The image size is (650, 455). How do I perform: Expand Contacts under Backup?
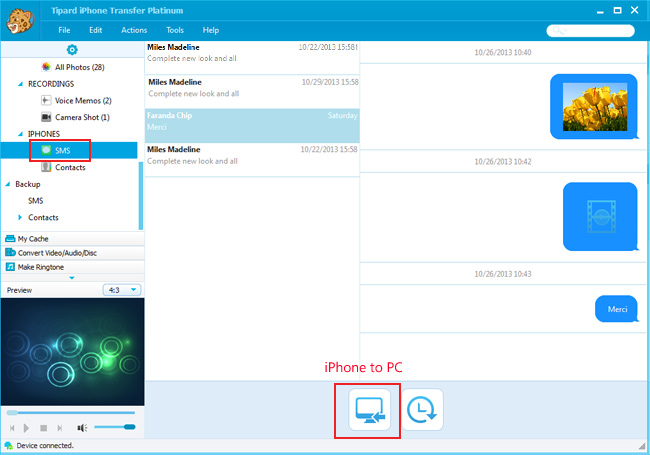pyautogui.click(x=20, y=218)
